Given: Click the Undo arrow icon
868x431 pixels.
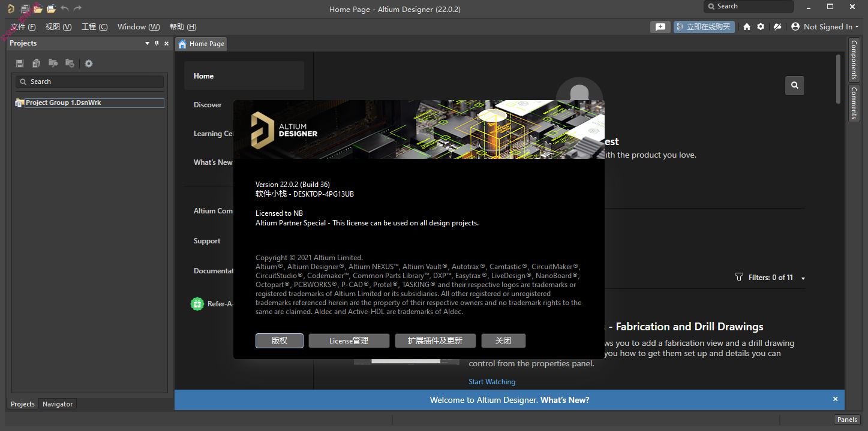Looking at the screenshot, I should [x=65, y=8].
